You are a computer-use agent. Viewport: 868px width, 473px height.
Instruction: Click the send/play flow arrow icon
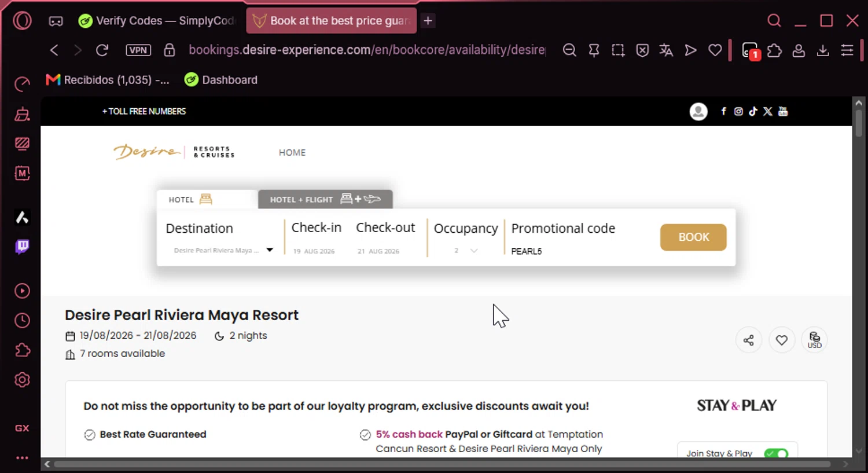point(690,50)
